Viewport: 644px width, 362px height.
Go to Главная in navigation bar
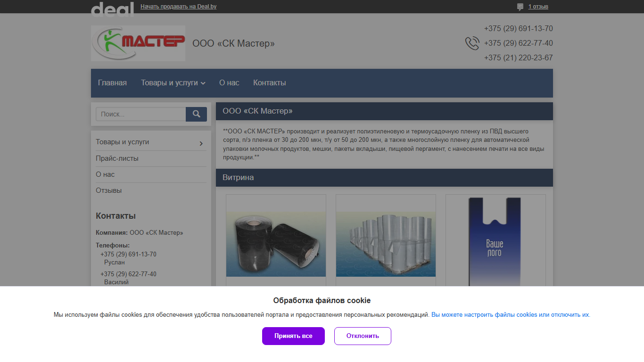[112, 83]
